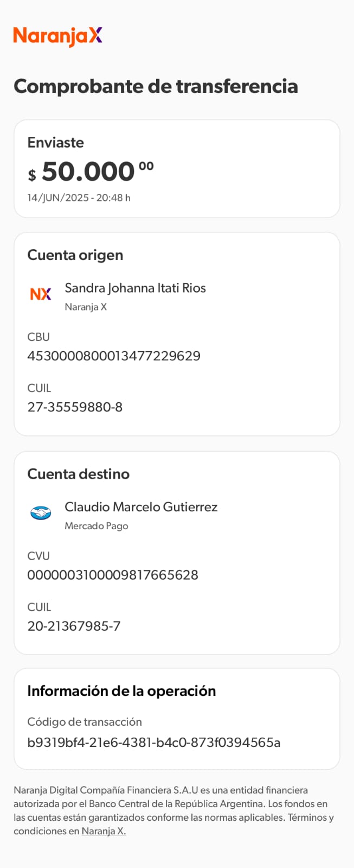Screen dimensions: 354x868
Task: Select the transaction code value
Action: 153,743
